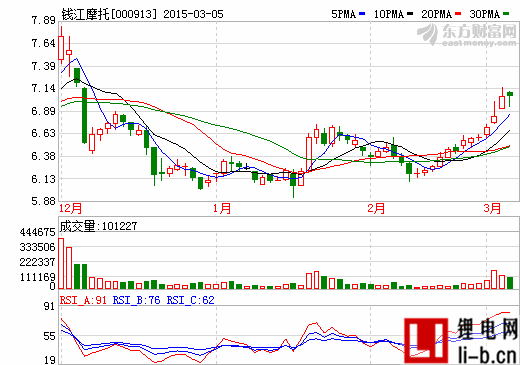
Task: Click the eastmoney watermark logo
Action: pos(466,34)
